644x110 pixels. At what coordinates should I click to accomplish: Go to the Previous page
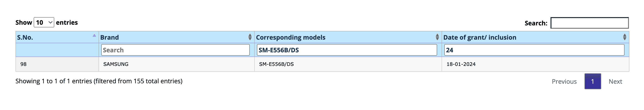coord(564,81)
